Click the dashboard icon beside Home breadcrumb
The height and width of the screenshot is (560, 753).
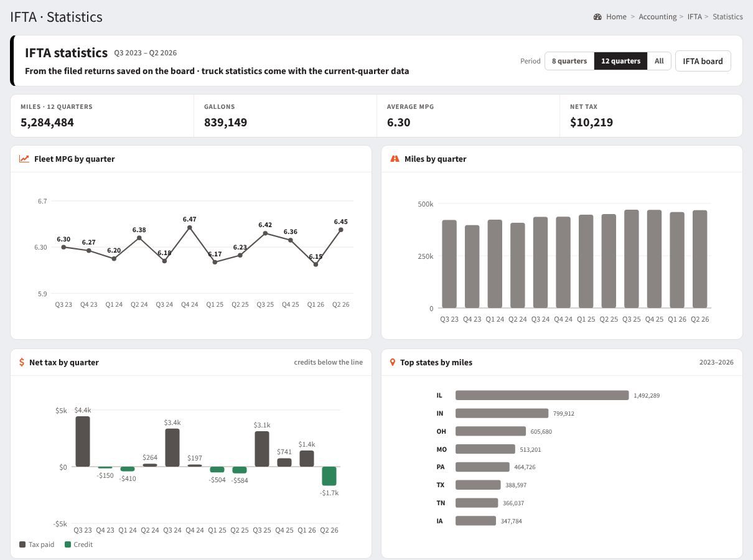click(x=598, y=17)
